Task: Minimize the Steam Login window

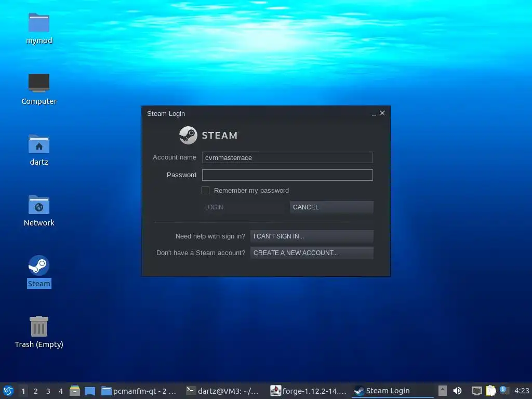Action: tap(374, 114)
